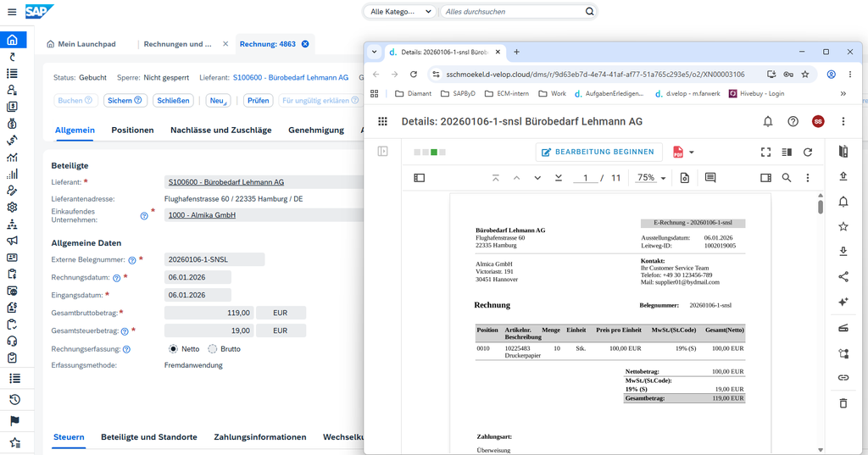Switch to Mein Launchpad tab
The height and width of the screenshot is (455, 868).
pos(81,44)
